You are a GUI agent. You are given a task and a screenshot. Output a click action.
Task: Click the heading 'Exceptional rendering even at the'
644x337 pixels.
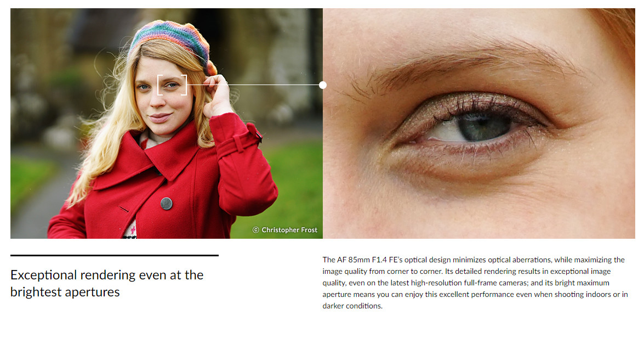(x=107, y=274)
